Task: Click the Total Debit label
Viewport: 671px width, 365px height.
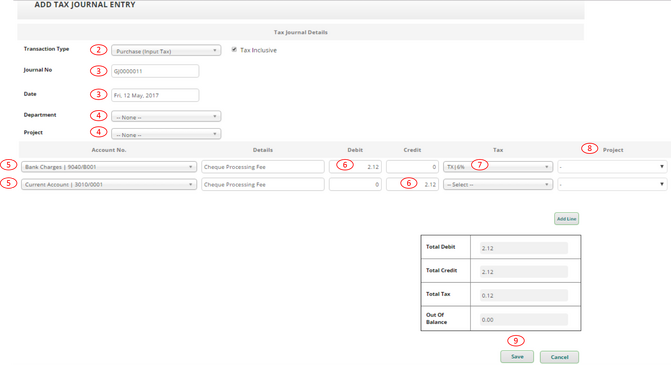Action: click(x=440, y=247)
